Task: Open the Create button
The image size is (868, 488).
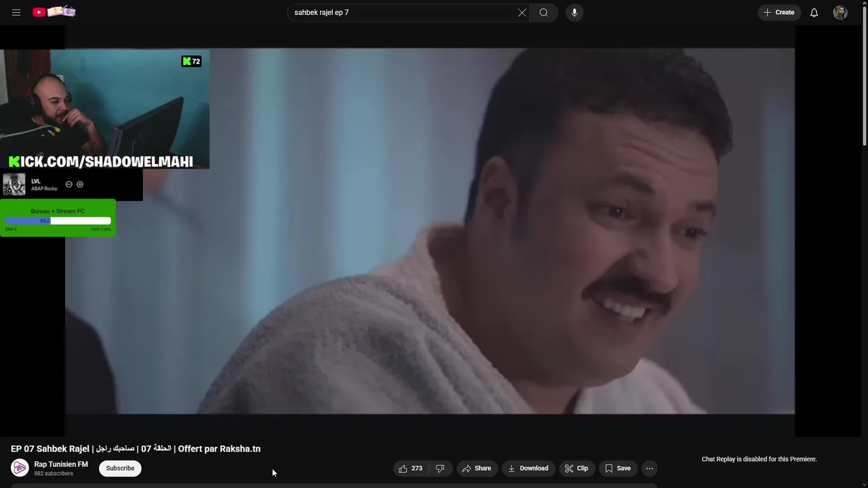Action: pyautogui.click(x=778, y=12)
